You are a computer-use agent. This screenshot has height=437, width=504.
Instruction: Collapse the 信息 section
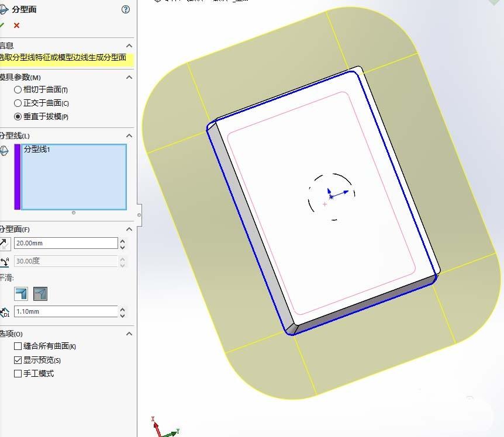(129, 46)
